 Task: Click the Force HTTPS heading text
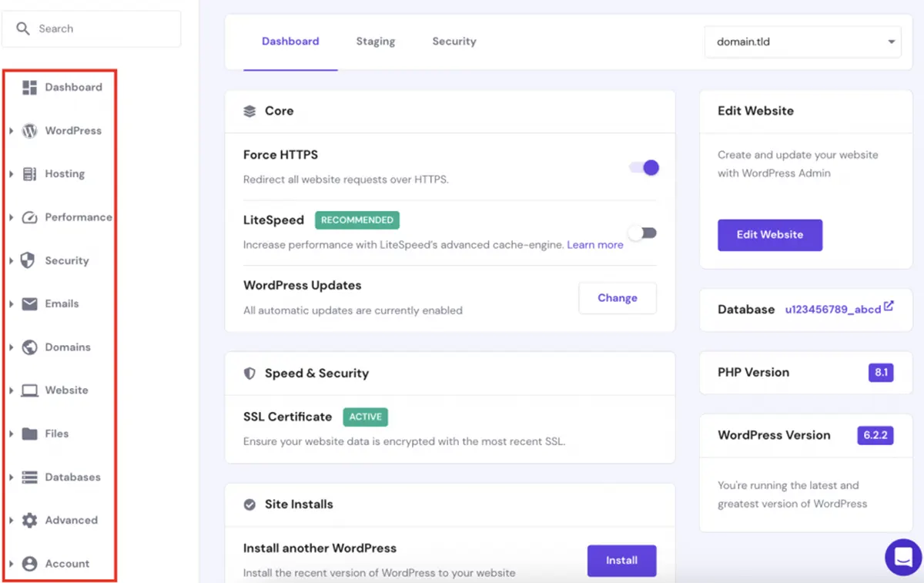coord(280,155)
